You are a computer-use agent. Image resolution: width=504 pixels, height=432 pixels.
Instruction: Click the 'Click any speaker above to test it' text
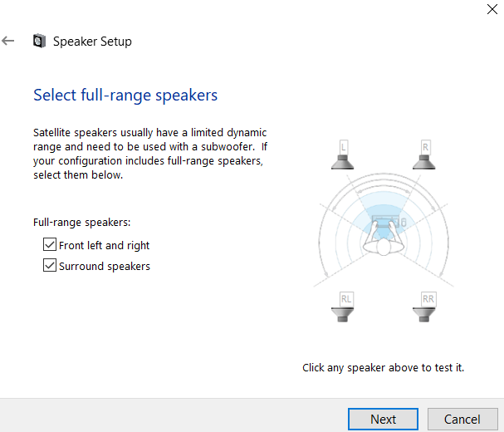point(383,367)
